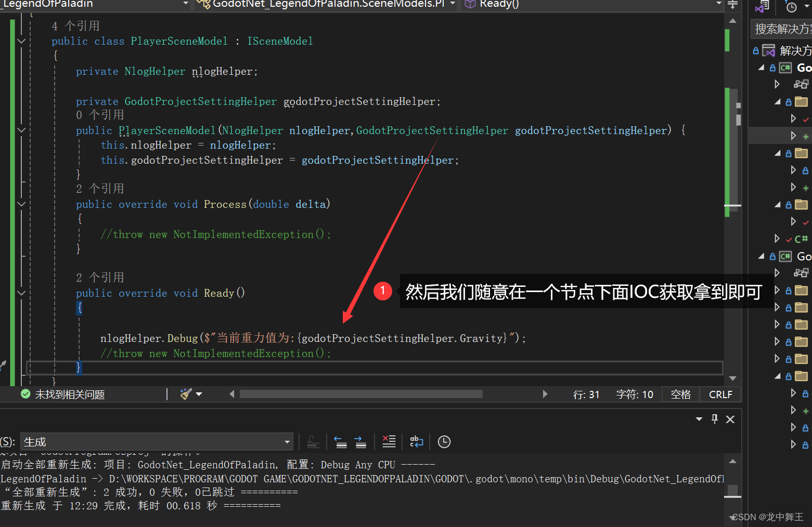Expand the selected added-file tree row

[793, 136]
